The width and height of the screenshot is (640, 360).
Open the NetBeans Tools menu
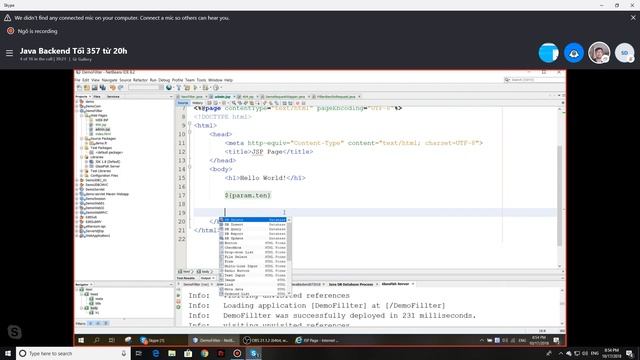pyautogui.click(x=201, y=80)
